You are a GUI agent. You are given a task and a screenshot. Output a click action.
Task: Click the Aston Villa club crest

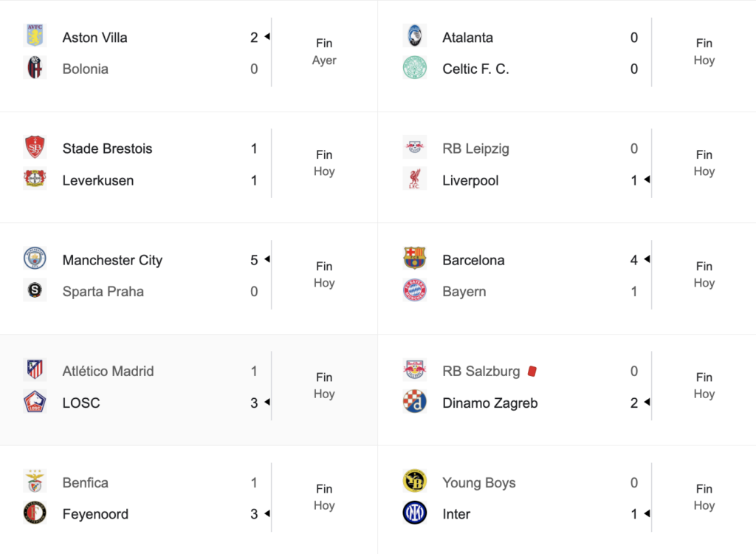(x=35, y=35)
